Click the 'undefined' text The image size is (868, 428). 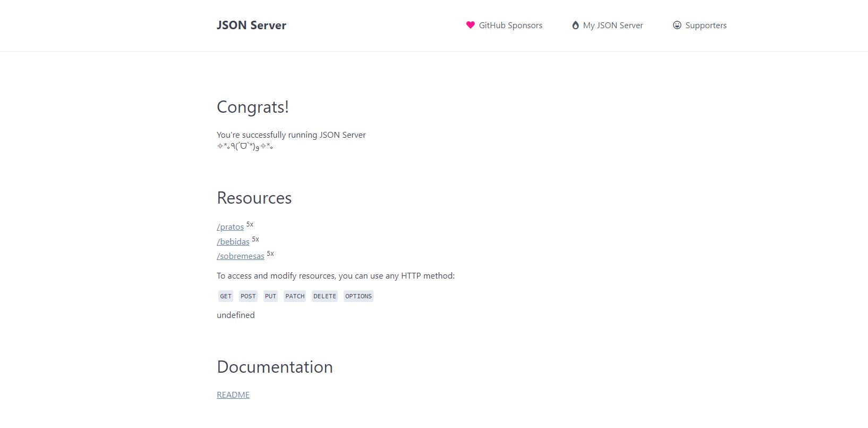point(236,315)
